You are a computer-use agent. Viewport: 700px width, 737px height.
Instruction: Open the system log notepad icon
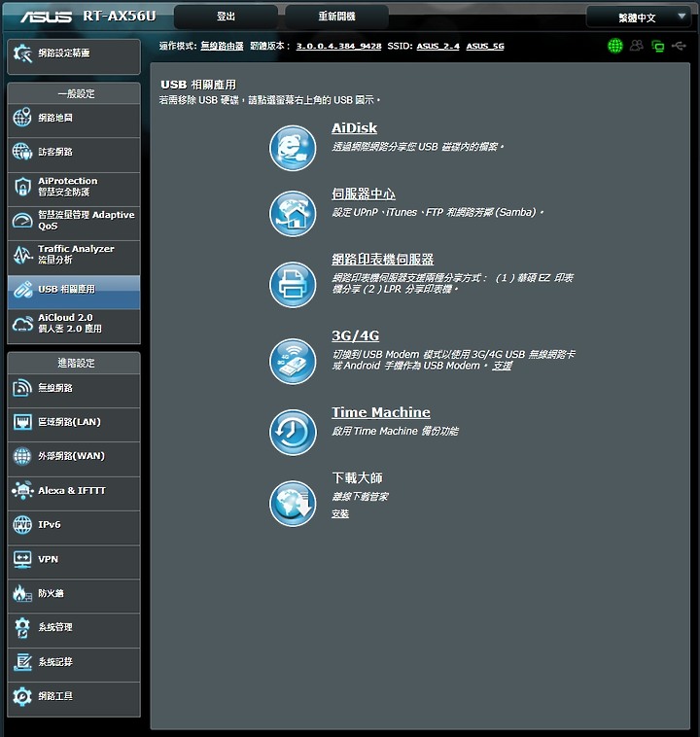[22, 662]
